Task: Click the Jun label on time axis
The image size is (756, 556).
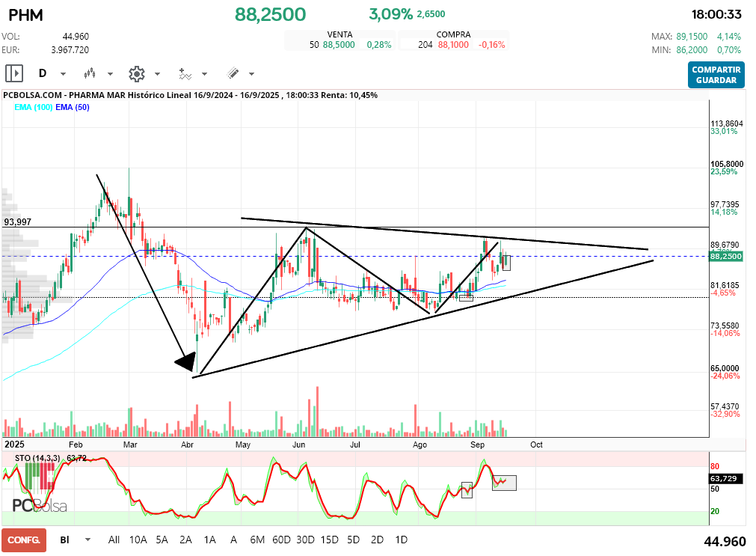Action: tap(298, 445)
